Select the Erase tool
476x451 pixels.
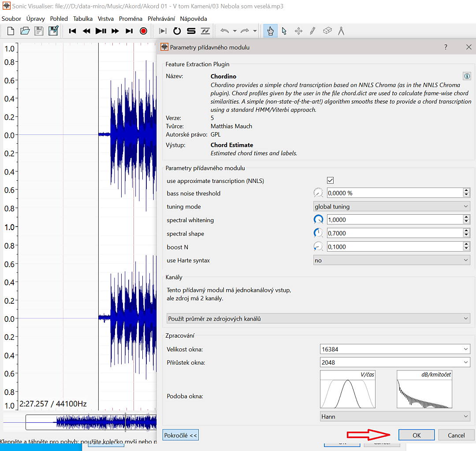point(327,31)
